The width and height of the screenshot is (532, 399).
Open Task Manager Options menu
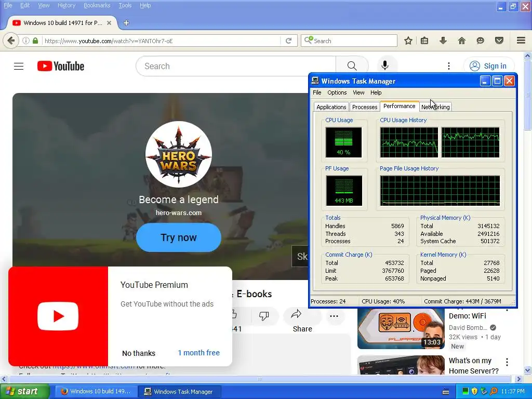(337, 92)
